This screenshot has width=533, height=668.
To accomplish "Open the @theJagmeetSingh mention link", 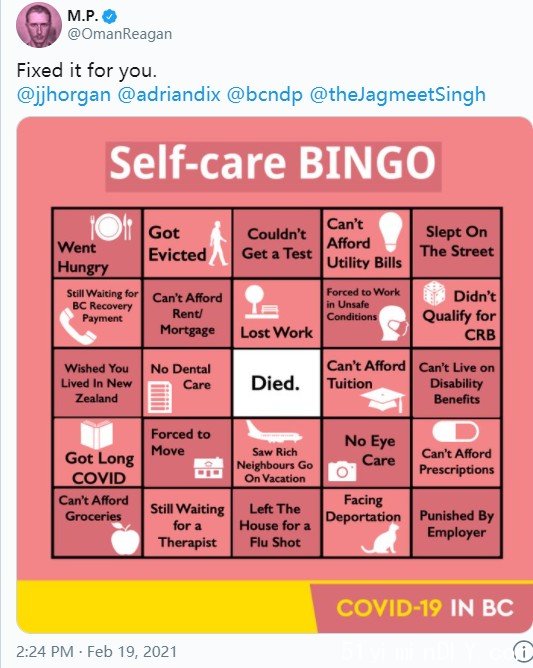I will click(x=398, y=94).
